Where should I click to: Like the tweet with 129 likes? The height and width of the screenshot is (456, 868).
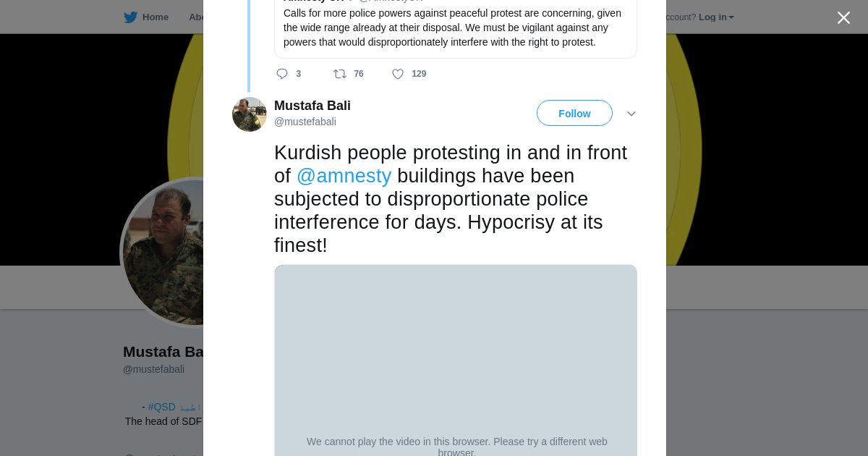(398, 74)
